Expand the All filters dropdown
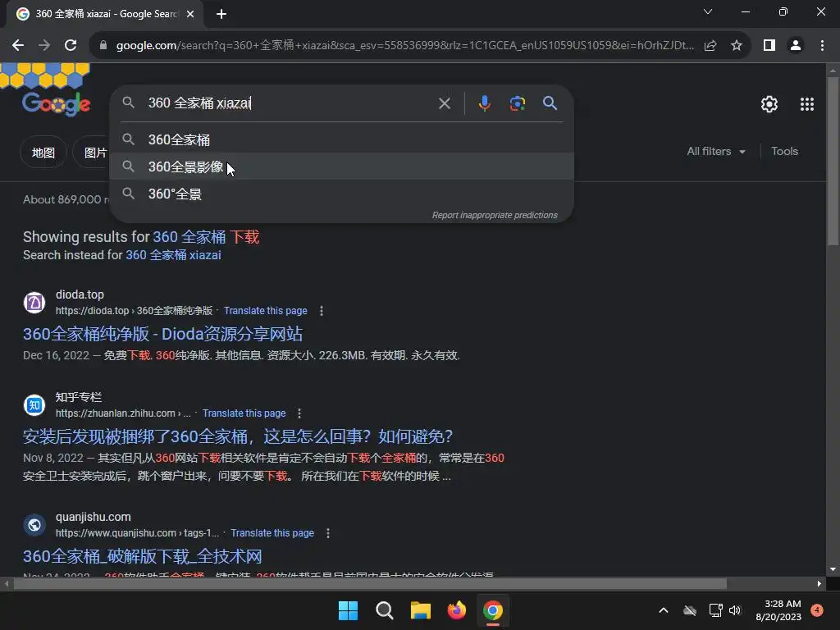Screen dimensions: 840x630 (716, 152)
